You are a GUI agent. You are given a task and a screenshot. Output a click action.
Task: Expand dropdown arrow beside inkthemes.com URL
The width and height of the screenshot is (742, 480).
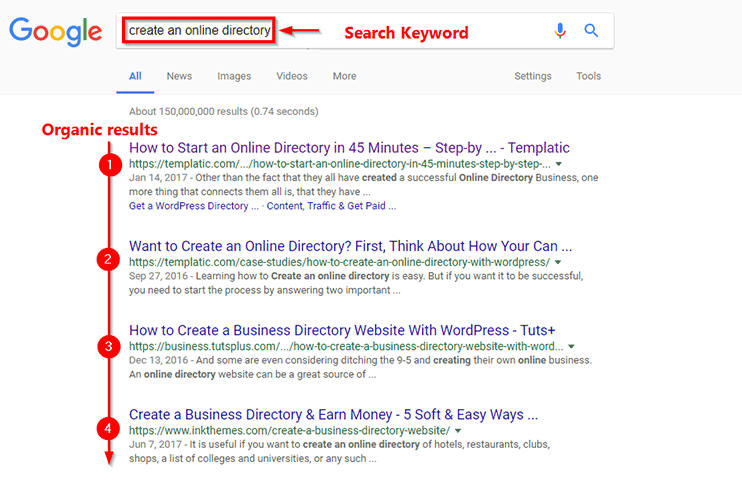click(458, 431)
